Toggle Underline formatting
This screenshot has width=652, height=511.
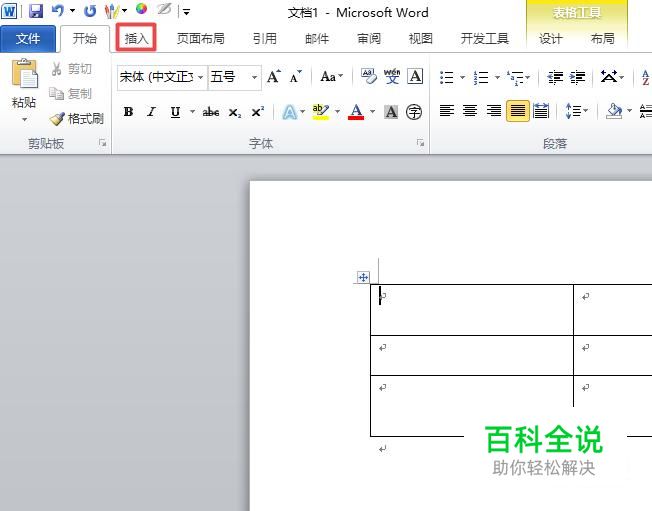(x=175, y=112)
